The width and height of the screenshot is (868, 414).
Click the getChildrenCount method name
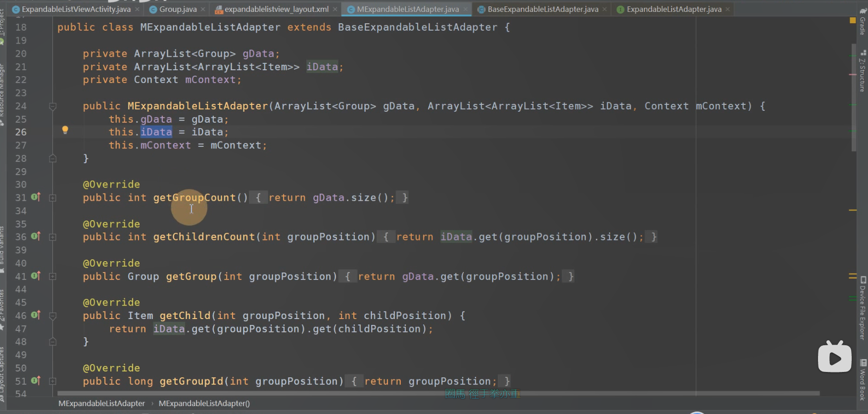click(x=204, y=237)
